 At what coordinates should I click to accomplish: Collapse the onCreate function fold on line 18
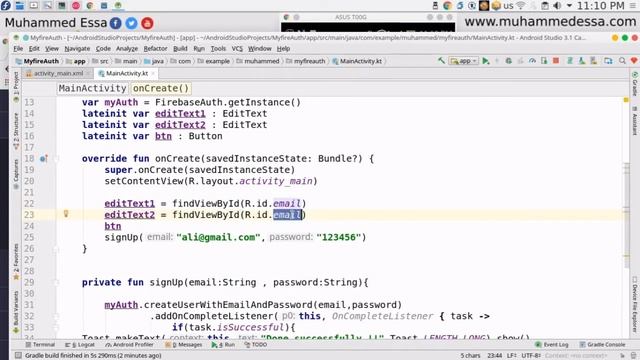(x=57, y=158)
